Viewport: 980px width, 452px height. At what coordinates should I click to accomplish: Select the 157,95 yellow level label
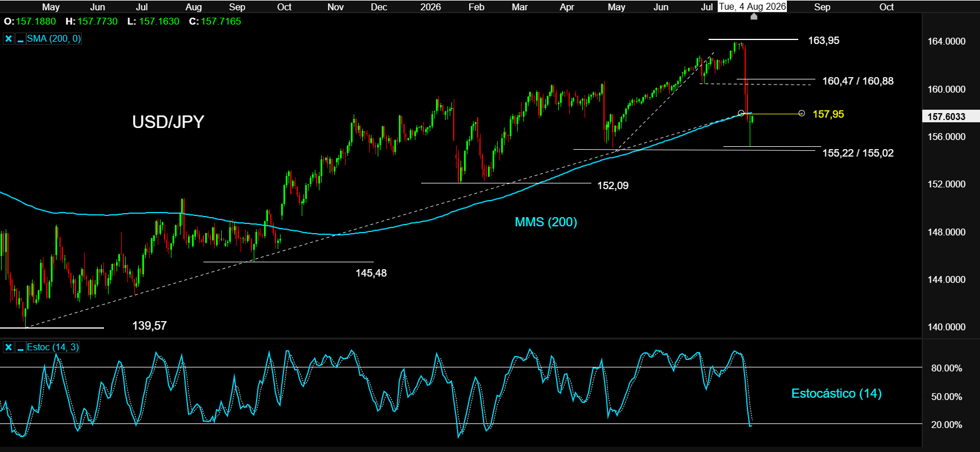click(x=828, y=114)
